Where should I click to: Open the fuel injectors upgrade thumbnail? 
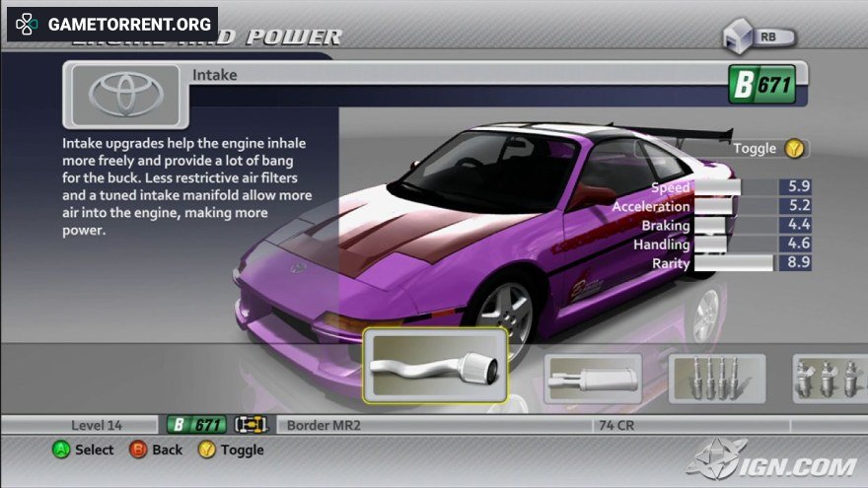click(x=831, y=379)
